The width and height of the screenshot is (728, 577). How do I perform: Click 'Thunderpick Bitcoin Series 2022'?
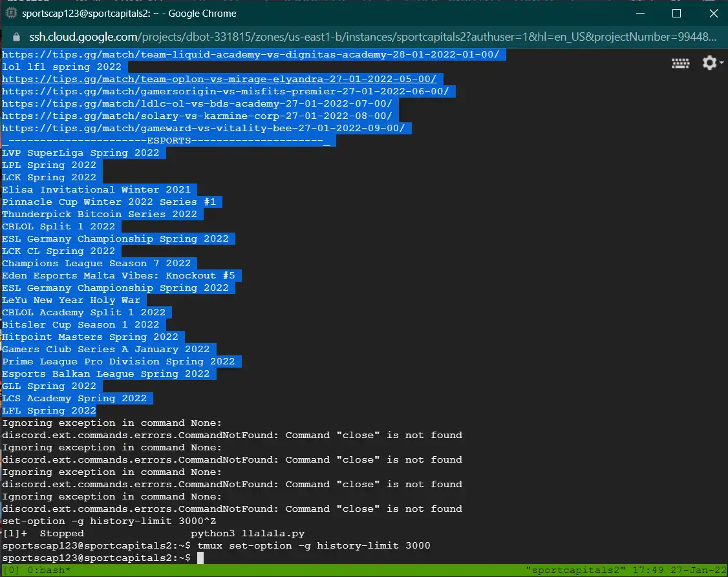[x=100, y=215]
